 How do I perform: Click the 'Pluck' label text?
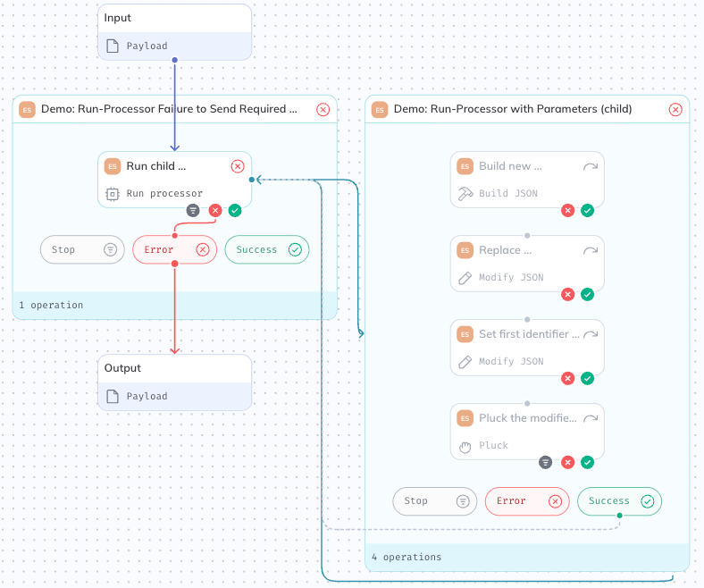pyautogui.click(x=493, y=446)
